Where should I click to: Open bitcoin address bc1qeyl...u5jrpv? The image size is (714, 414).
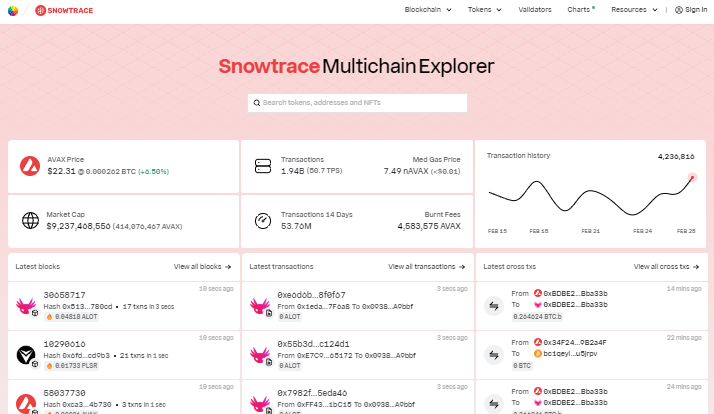coord(570,353)
